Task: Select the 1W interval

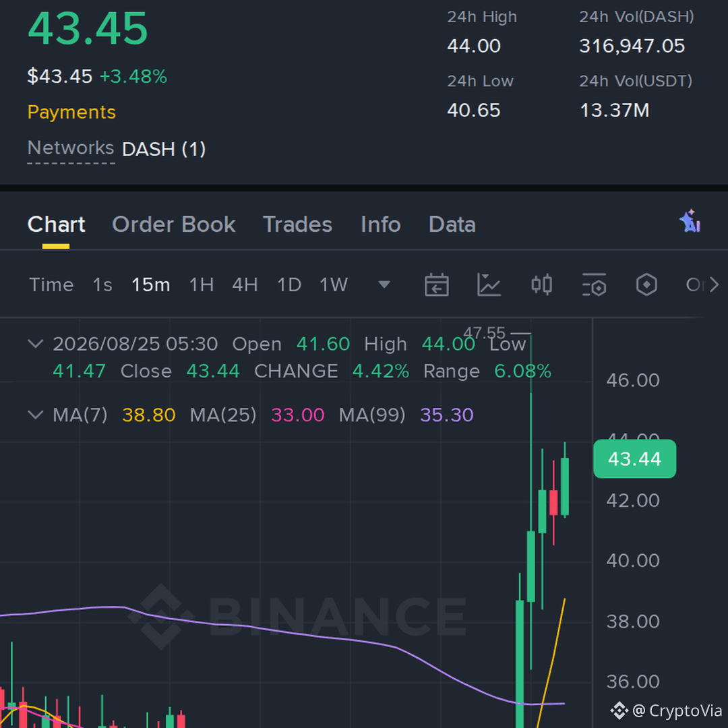Action: point(334,284)
